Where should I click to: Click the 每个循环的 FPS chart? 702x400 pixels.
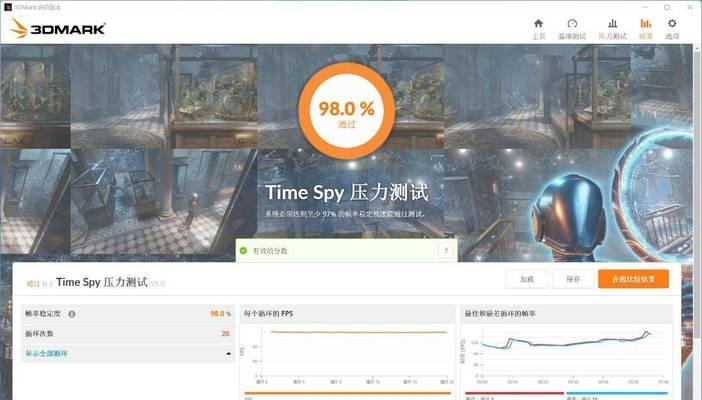pyautogui.click(x=348, y=355)
